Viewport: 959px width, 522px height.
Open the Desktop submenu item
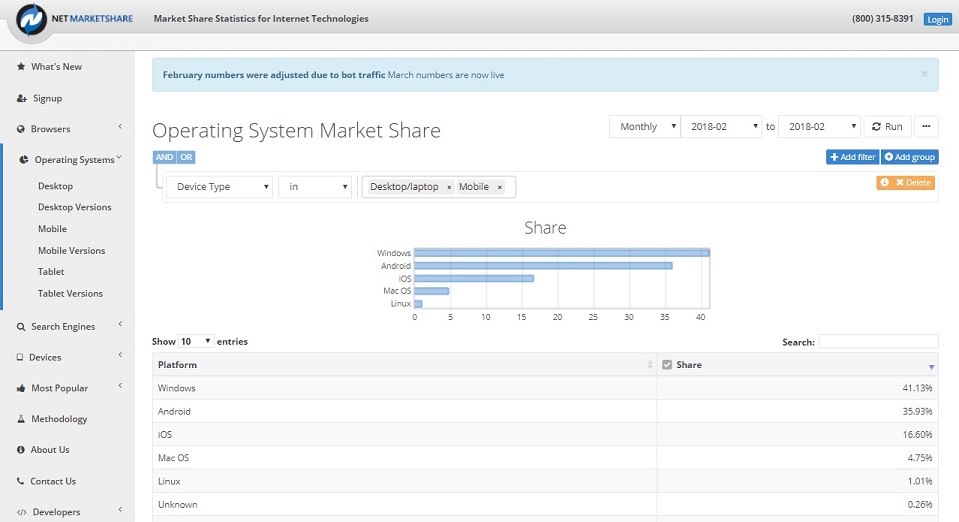click(55, 186)
